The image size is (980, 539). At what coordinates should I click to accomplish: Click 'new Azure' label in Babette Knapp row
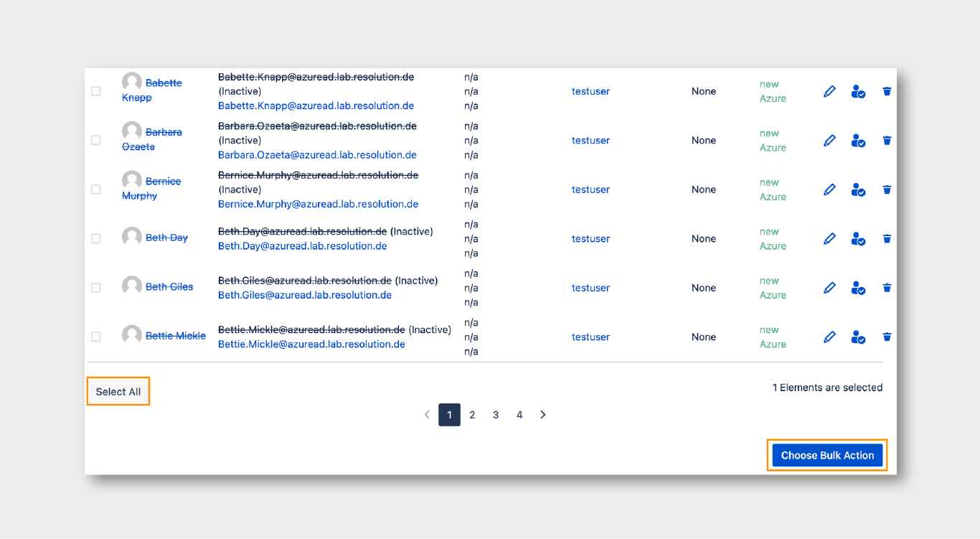click(773, 91)
